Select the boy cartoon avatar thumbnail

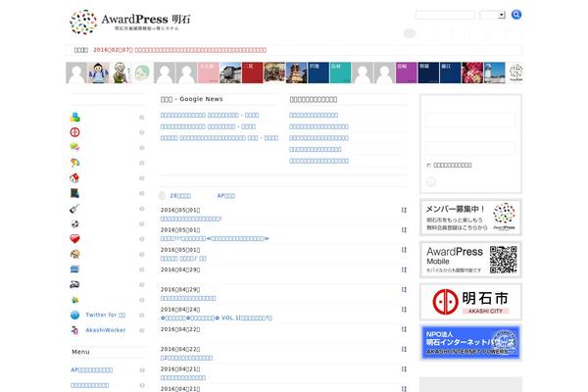[x=99, y=73]
